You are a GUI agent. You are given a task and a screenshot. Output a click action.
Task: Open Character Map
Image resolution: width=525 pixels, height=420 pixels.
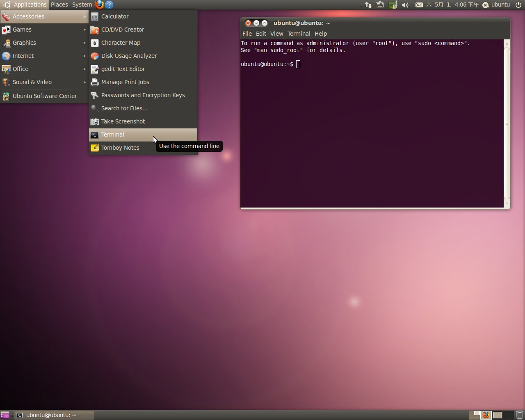(x=143, y=43)
